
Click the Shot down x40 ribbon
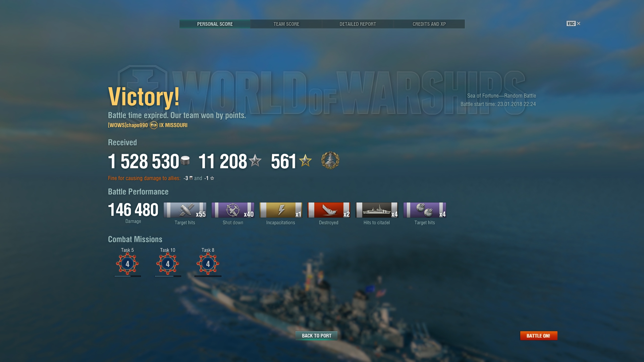pos(233,210)
